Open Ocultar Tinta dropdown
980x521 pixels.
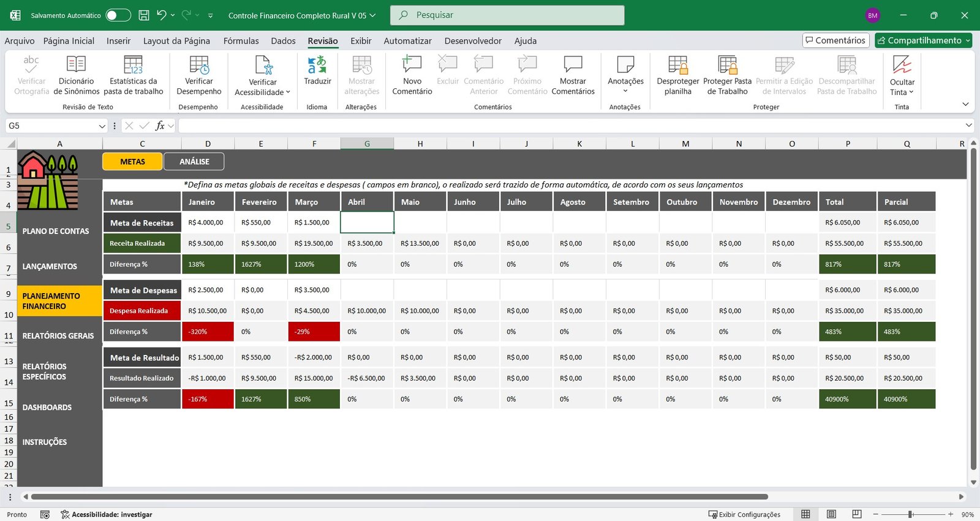click(902, 92)
